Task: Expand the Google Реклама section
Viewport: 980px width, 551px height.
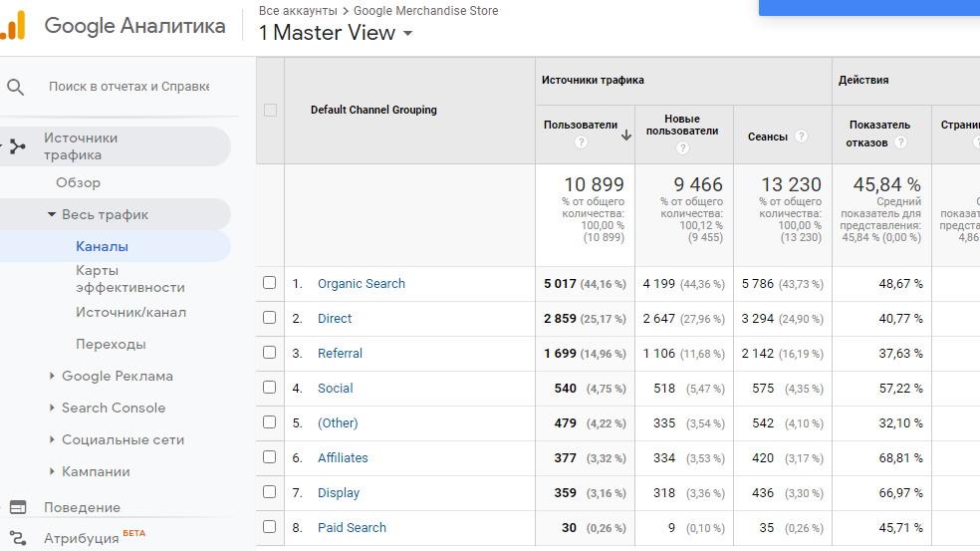Action: coord(52,376)
